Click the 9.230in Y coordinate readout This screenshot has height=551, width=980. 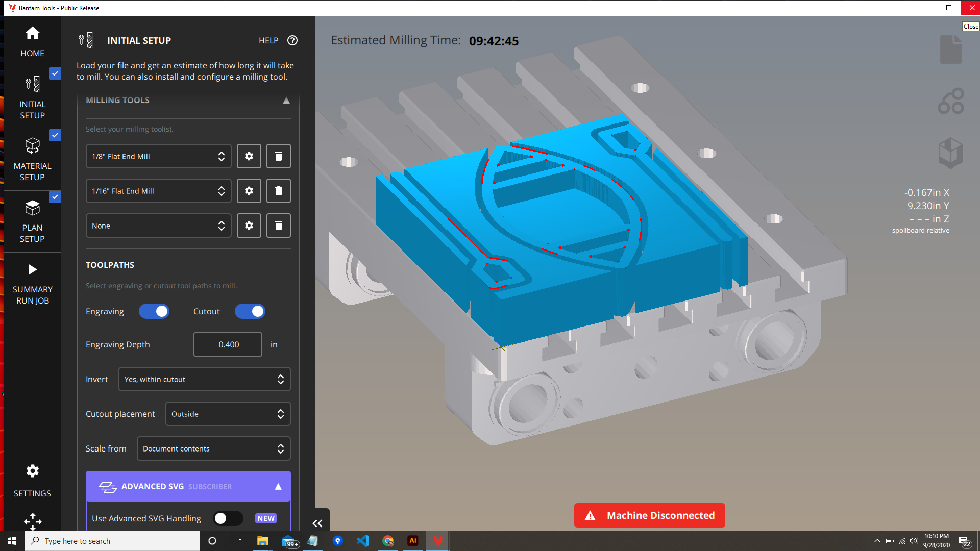coord(928,206)
